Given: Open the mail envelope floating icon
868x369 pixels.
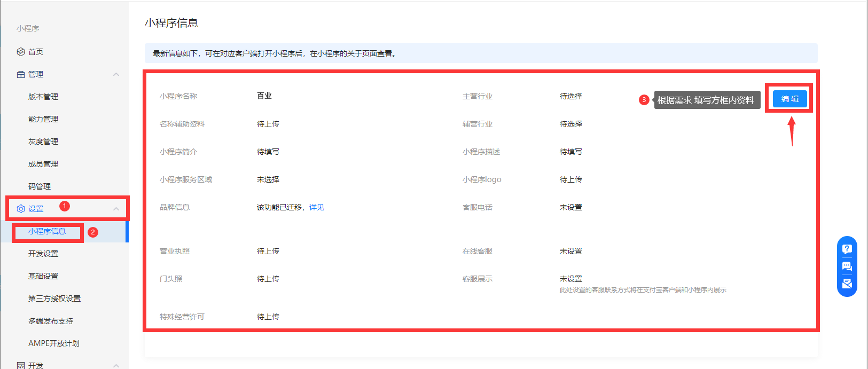Looking at the screenshot, I should (847, 284).
